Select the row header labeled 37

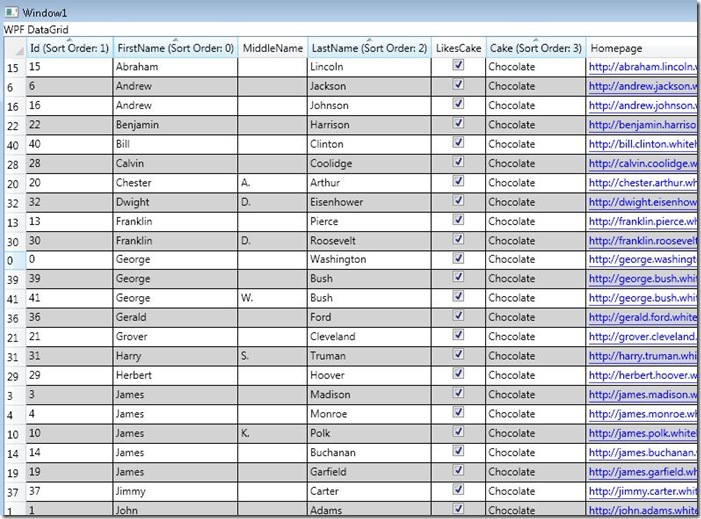tap(16, 492)
